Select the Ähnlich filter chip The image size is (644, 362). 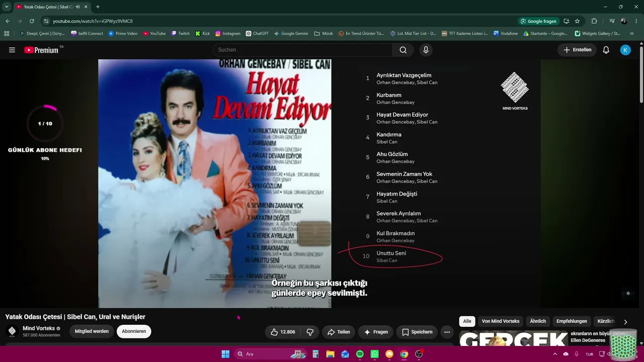[x=538, y=321]
